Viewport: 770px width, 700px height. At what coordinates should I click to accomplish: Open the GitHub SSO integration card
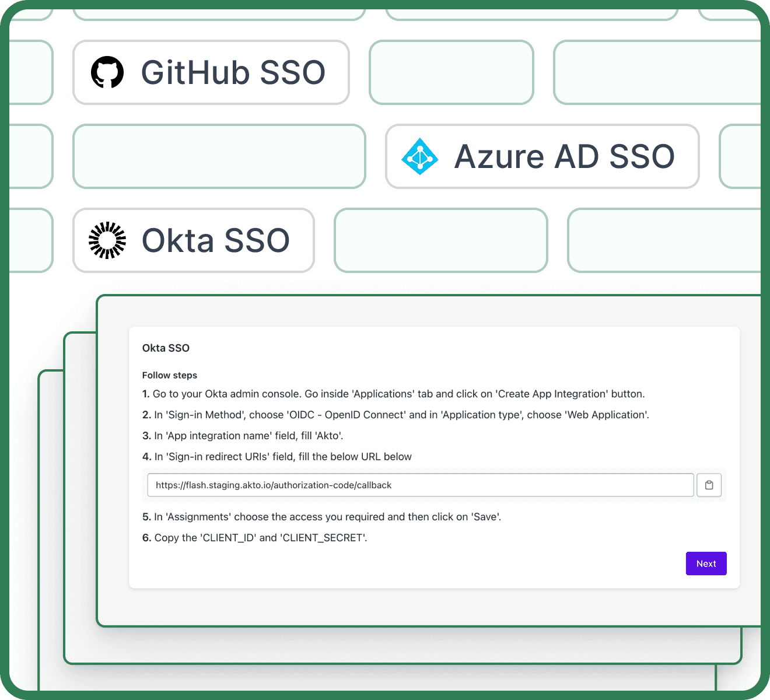[x=211, y=72]
